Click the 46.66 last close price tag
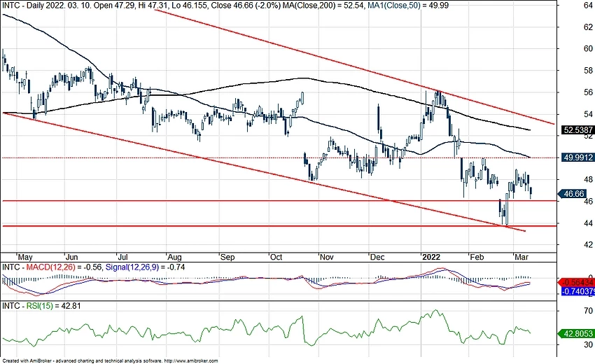 (x=573, y=194)
